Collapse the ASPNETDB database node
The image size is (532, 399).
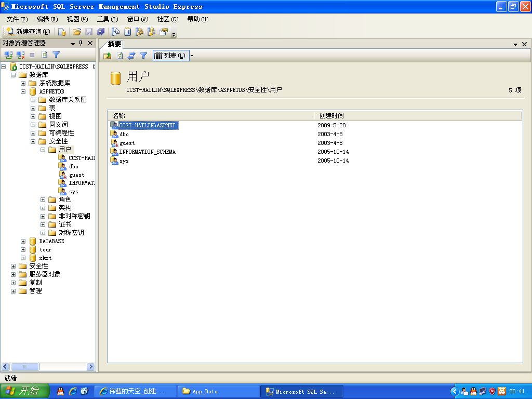pos(23,91)
